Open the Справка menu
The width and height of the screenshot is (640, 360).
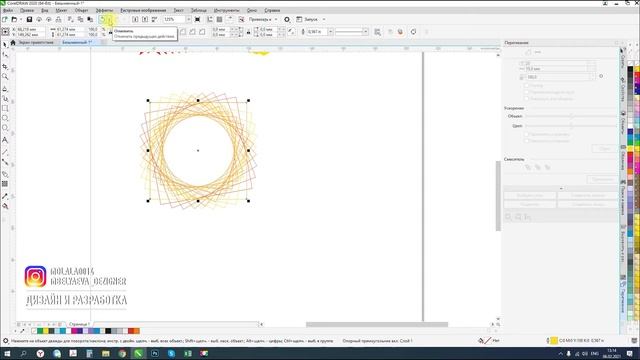pyautogui.click(x=272, y=10)
